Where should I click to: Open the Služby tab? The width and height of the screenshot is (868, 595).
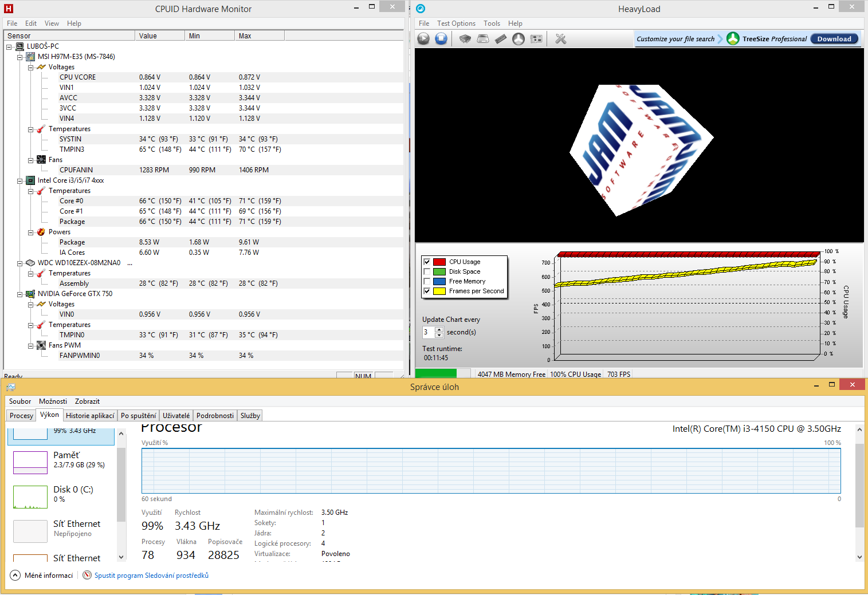pyautogui.click(x=250, y=416)
